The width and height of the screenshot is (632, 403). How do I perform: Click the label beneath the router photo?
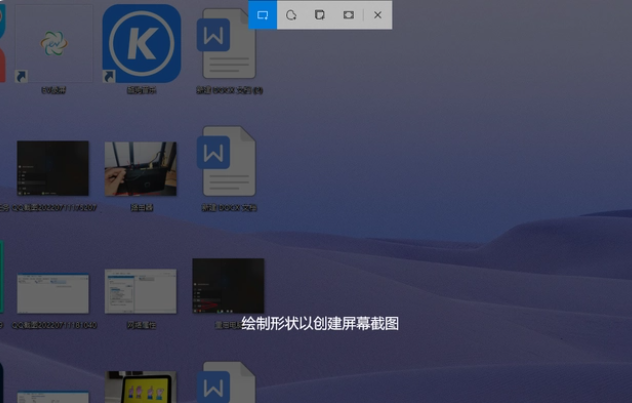coord(141,208)
